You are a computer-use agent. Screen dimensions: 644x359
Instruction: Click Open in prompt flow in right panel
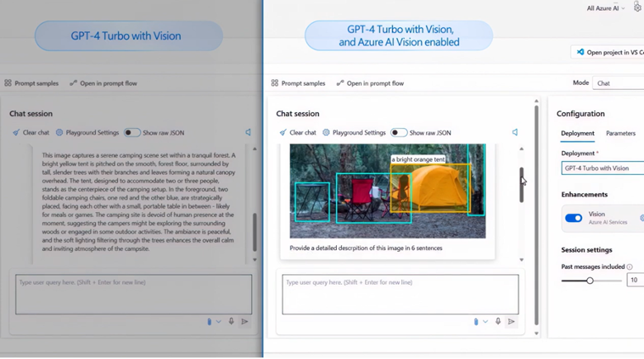tap(370, 83)
